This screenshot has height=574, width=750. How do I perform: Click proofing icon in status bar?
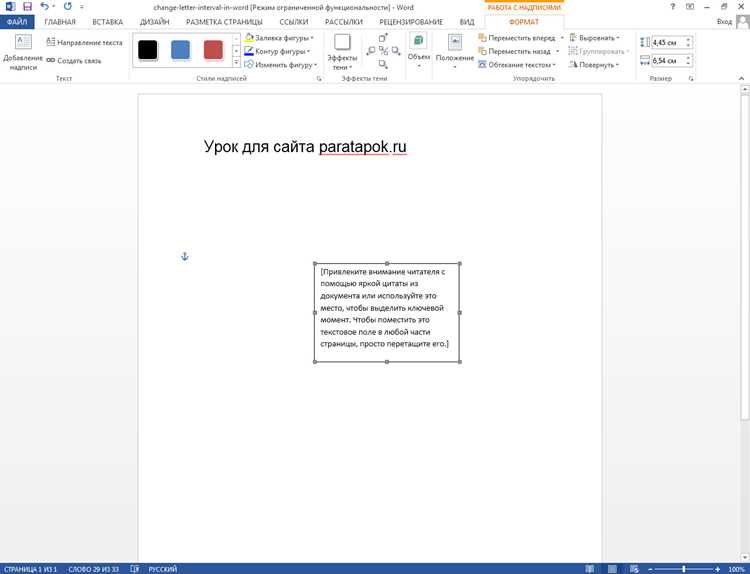click(x=135, y=569)
